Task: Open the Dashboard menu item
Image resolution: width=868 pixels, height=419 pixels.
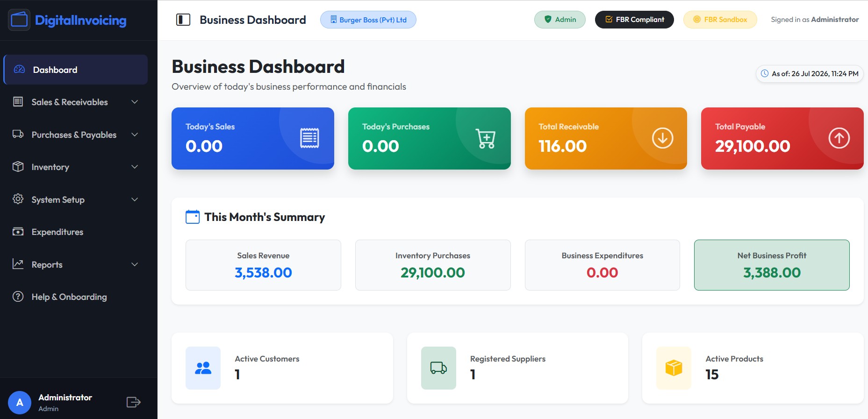Action: [x=76, y=70]
